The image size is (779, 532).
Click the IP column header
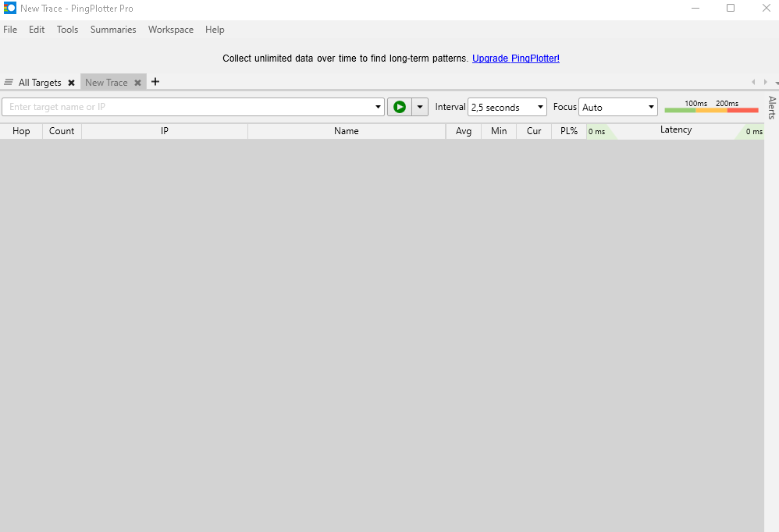point(165,131)
